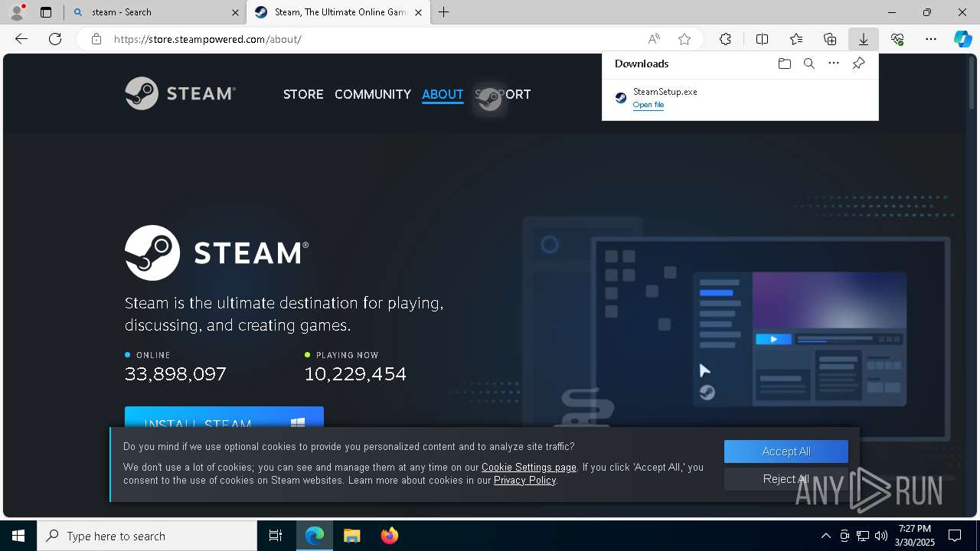Open the clock showing 7:27 PM

[x=916, y=536]
